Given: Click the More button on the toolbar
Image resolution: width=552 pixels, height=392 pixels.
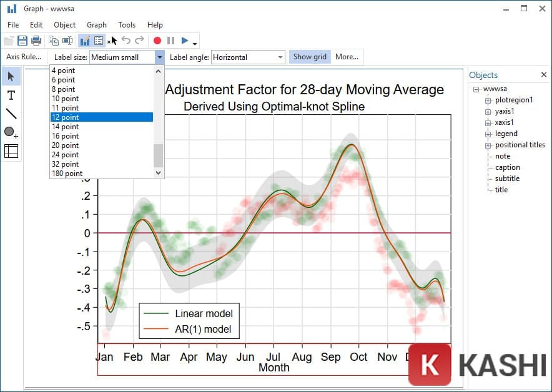Looking at the screenshot, I should coord(347,56).
